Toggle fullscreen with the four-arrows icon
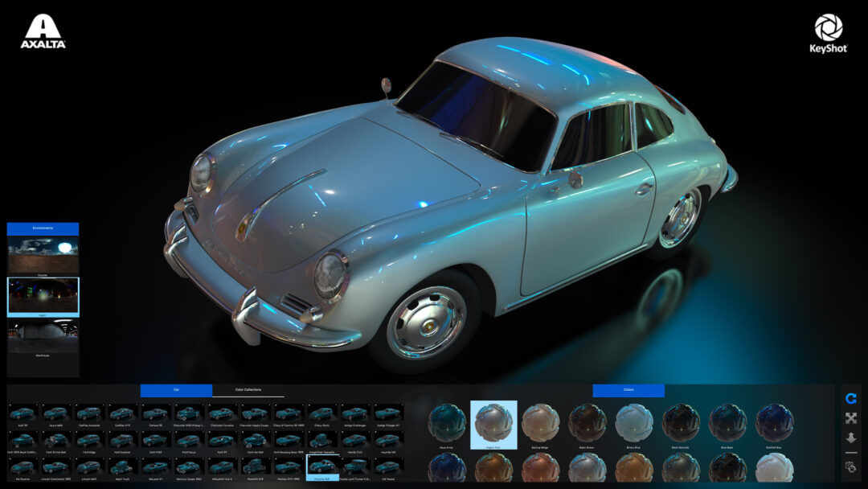 click(851, 418)
